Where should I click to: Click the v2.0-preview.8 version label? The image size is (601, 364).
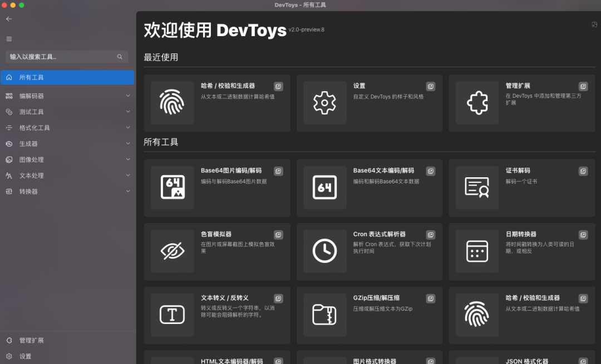pyautogui.click(x=306, y=29)
